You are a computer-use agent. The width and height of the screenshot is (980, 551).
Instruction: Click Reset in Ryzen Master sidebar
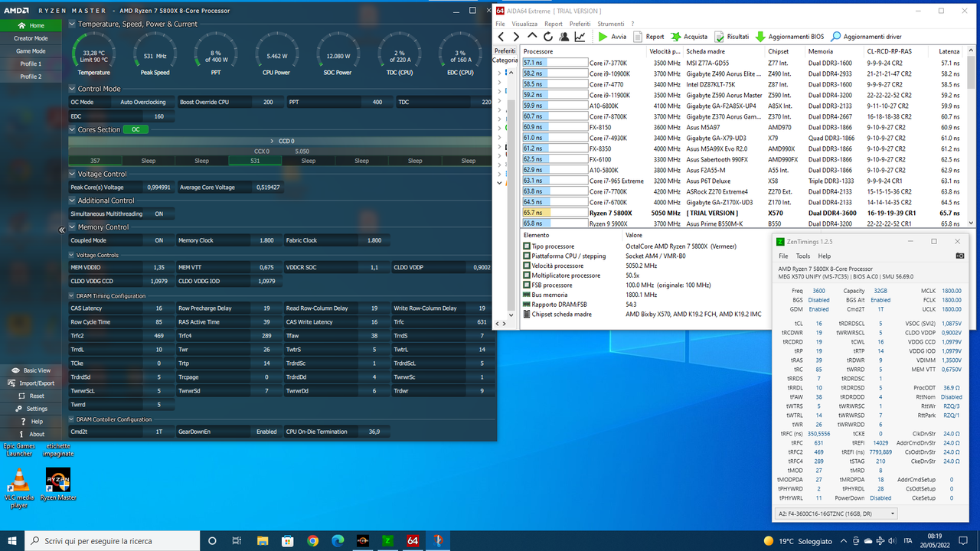(x=31, y=396)
